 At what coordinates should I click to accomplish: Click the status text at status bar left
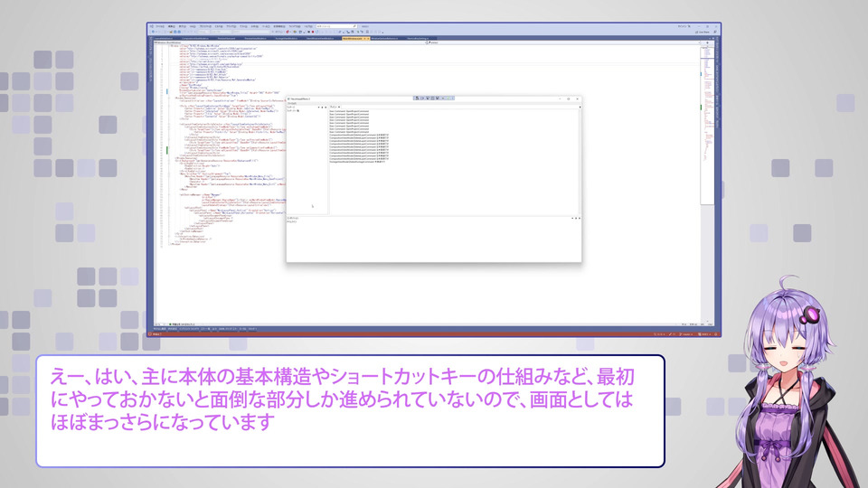[x=156, y=334]
